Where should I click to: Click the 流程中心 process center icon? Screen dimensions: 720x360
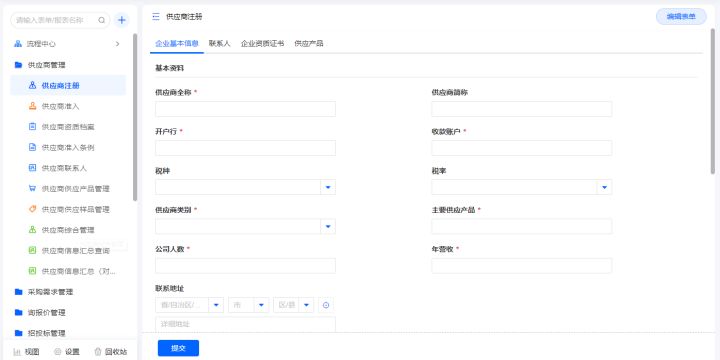tap(18, 44)
